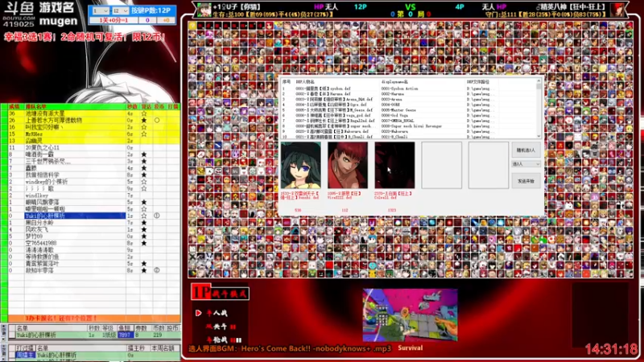
Task: Select row 1 Syobon Action in dialog list
Action: [x=409, y=88]
